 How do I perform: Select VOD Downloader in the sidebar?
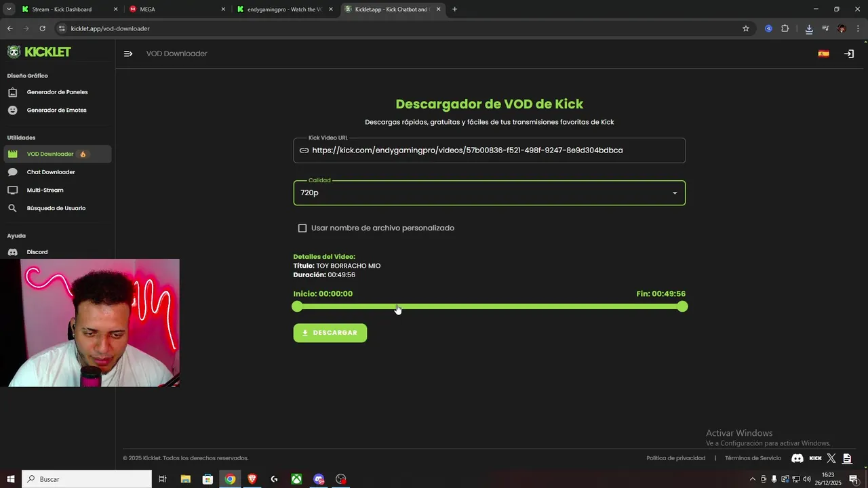click(x=58, y=154)
